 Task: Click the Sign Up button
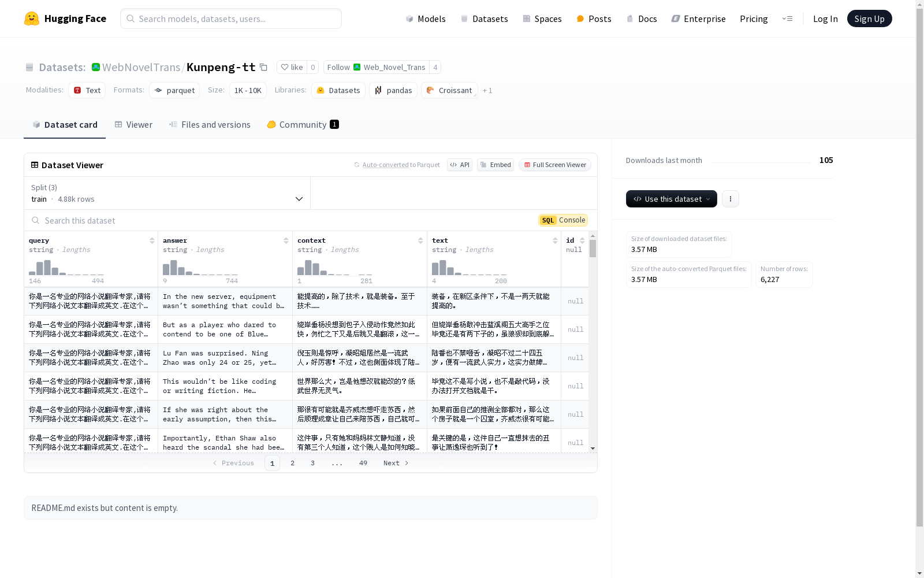[869, 18]
